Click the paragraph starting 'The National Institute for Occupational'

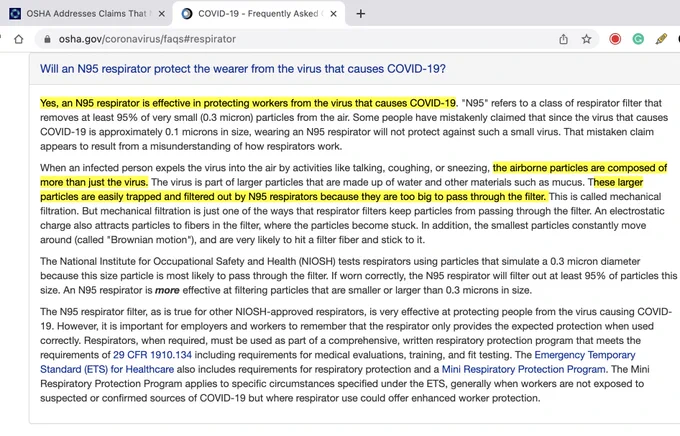tap(358, 275)
